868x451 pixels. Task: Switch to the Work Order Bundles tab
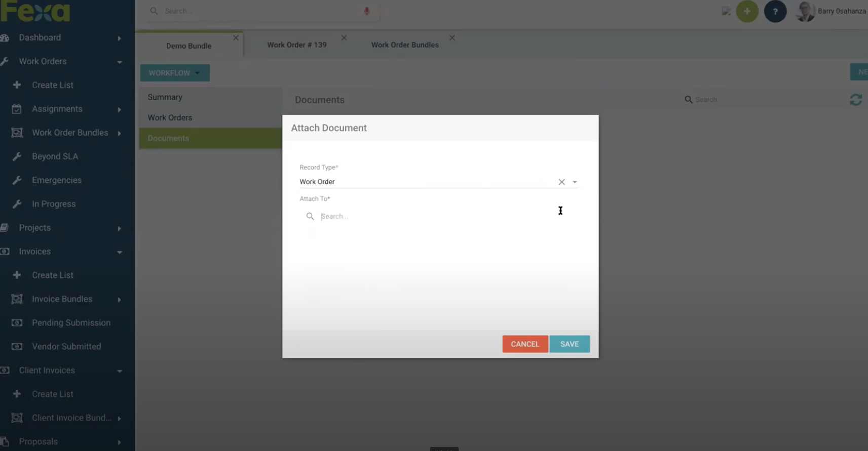[404, 45]
